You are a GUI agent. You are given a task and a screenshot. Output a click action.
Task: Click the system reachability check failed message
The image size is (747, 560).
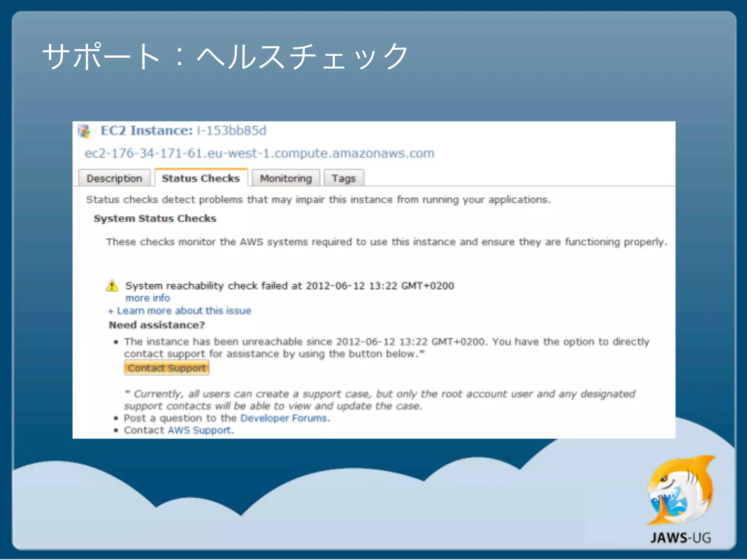[290, 285]
